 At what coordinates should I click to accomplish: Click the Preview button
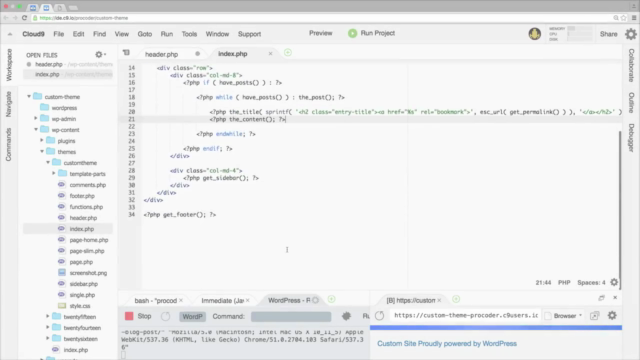coord(320,33)
